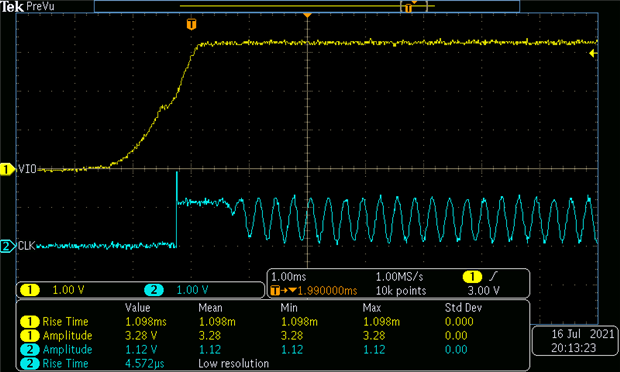Click channel 2 Rise Time measurement label

[65, 364]
